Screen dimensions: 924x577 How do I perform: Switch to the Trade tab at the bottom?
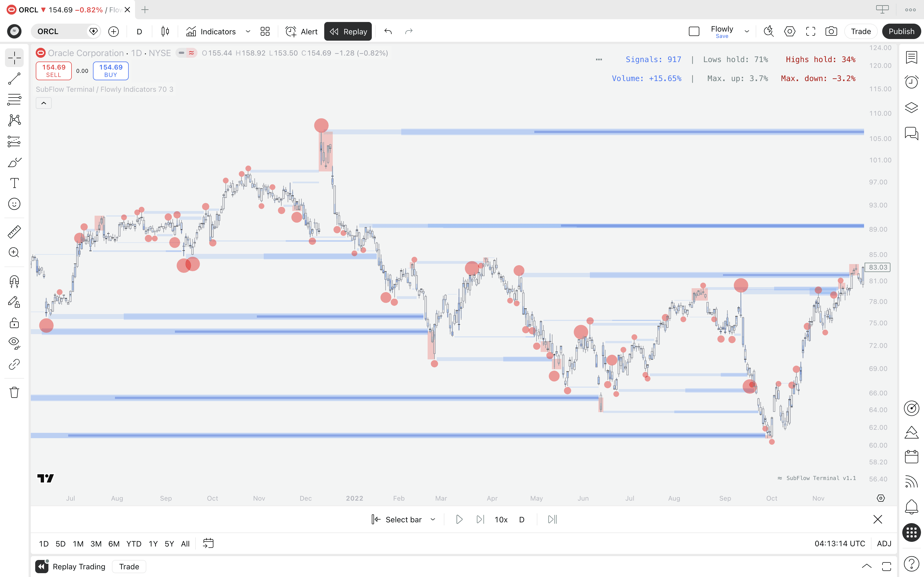[x=129, y=566]
